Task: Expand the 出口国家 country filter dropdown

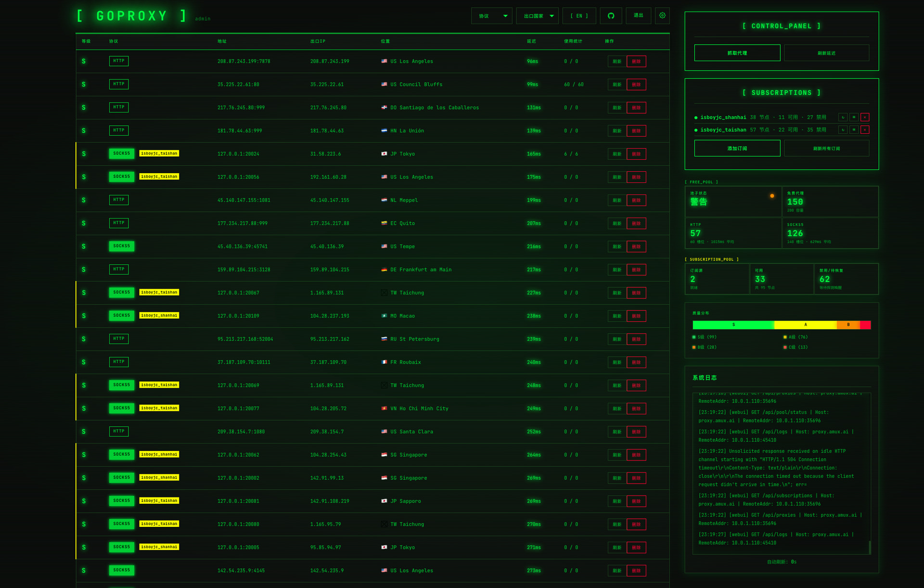Action: [537, 16]
